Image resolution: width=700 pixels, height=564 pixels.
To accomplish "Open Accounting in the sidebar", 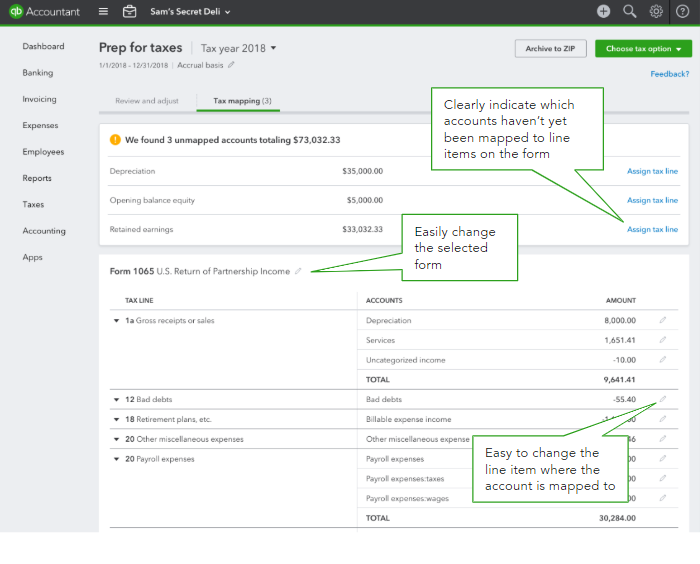I will (44, 231).
